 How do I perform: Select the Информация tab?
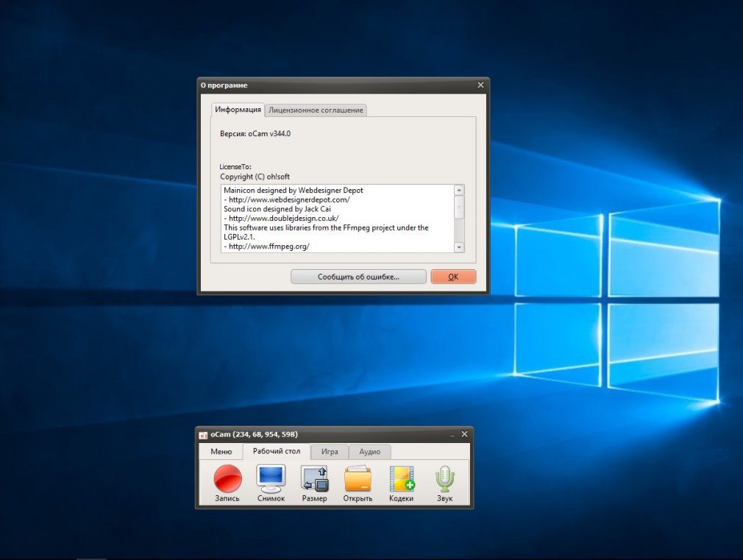click(238, 110)
